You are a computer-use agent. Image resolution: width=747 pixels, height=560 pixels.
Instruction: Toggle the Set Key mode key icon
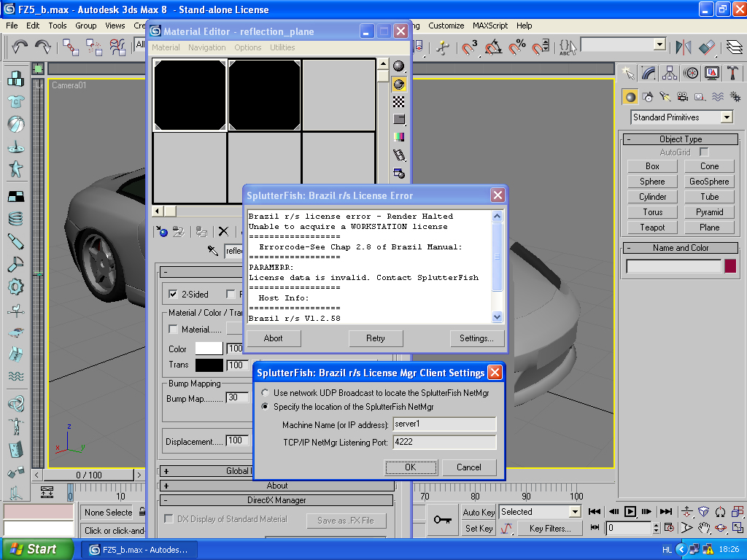pyautogui.click(x=442, y=519)
